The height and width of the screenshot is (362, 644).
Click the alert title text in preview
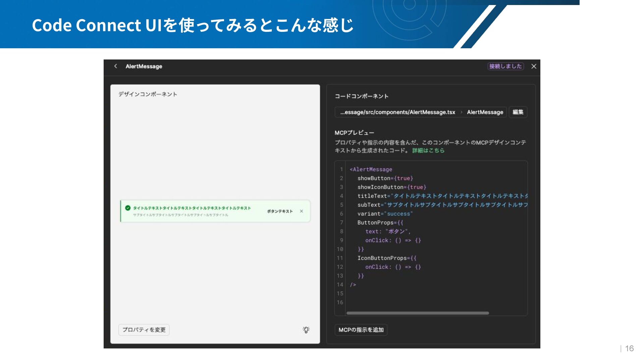coord(192,208)
